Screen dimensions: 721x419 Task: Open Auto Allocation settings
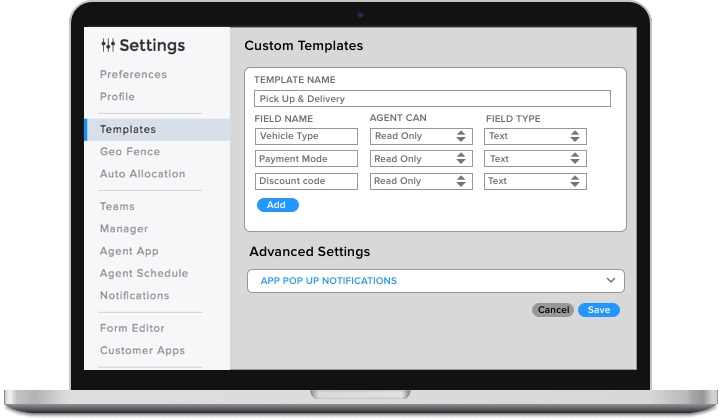point(142,174)
